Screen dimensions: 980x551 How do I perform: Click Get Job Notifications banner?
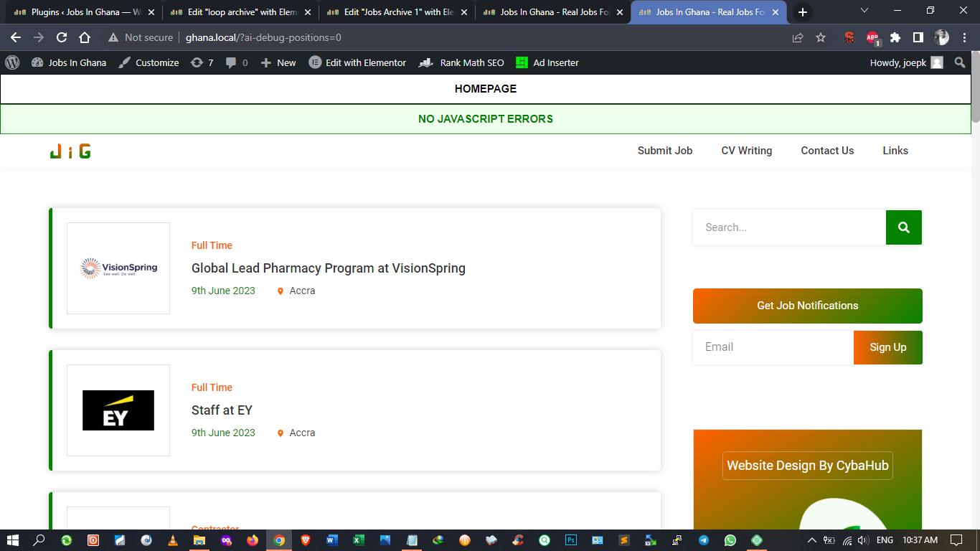coord(808,306)
